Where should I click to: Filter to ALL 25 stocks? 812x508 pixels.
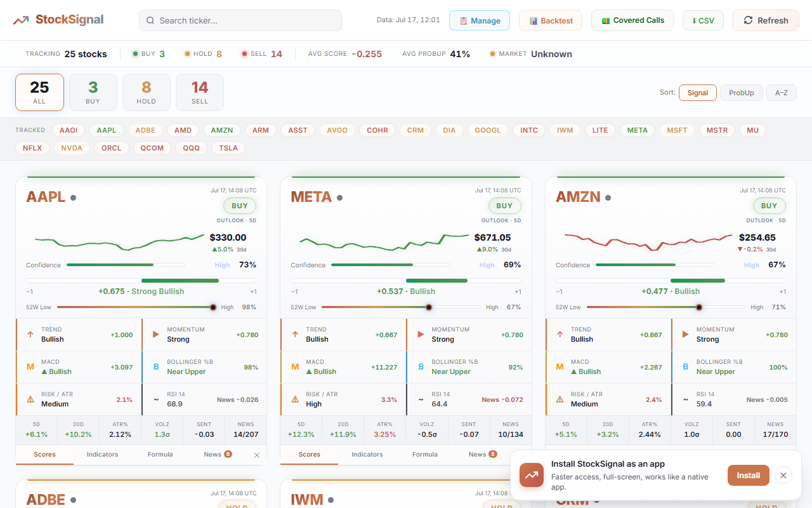point(39,92)
